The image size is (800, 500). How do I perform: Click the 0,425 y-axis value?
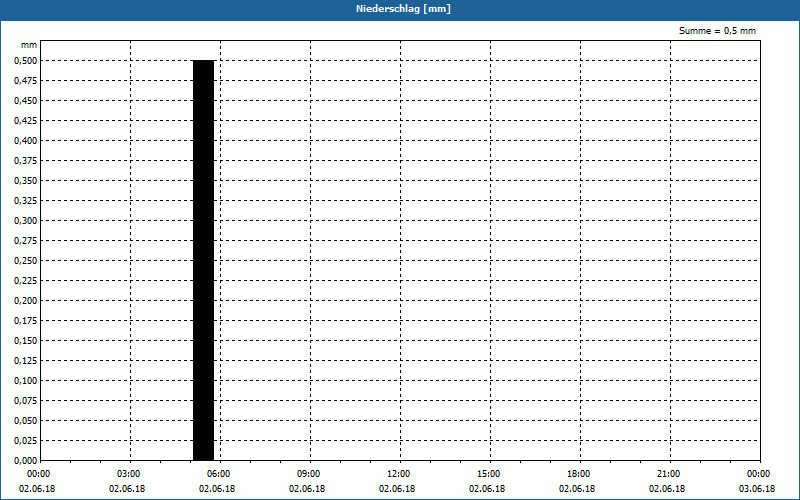[x=26, y=121]
